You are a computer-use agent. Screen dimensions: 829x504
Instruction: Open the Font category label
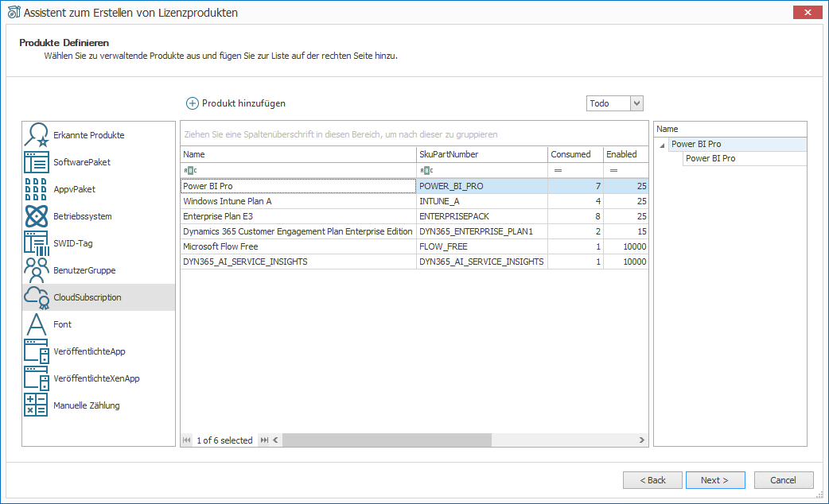[x=62, y=324]
